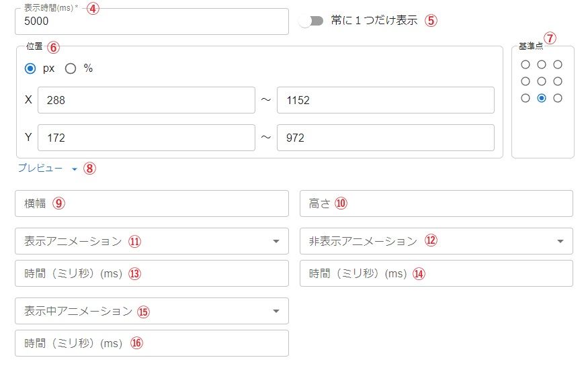Choose the top-left 基準点 anchor radio
The width and height of the screenshot is (588, 370).
526,65
